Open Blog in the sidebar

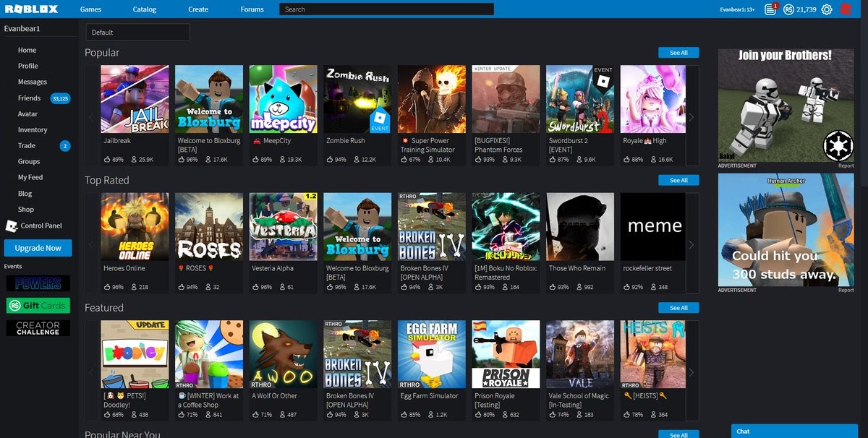[25, 194]
